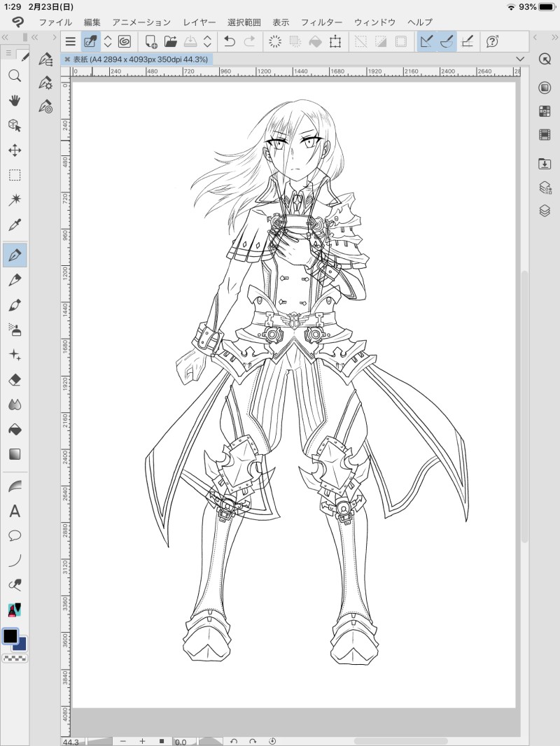The image size is (560, 746).
Task: Click the Open file folder button
Action: pos(171,41)
